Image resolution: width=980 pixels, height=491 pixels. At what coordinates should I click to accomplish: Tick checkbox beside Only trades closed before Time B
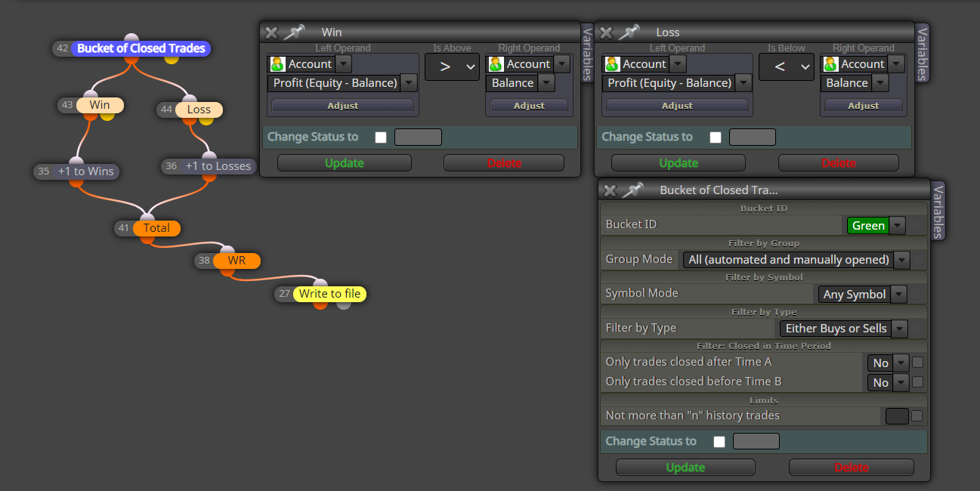click(x=917, y=382)
